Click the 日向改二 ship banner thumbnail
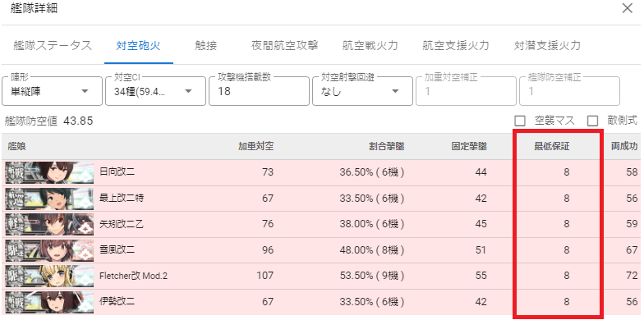Screen dimensions: 644x320 pos(49,172)
